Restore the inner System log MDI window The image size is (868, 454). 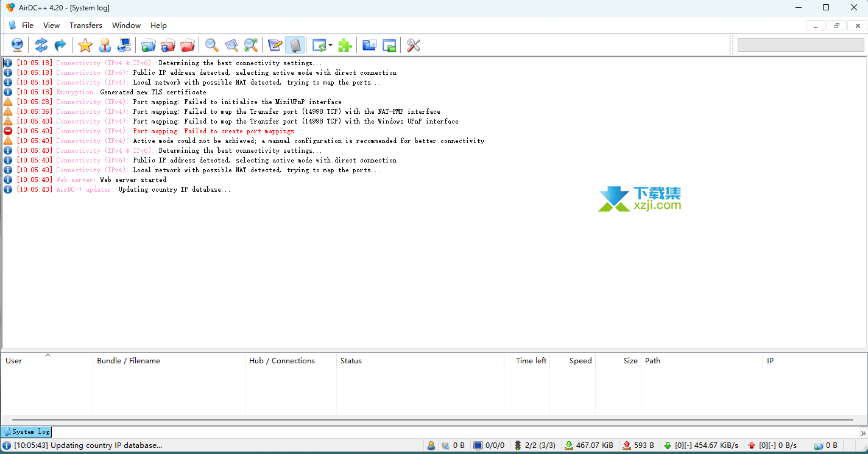pos(837,26)
